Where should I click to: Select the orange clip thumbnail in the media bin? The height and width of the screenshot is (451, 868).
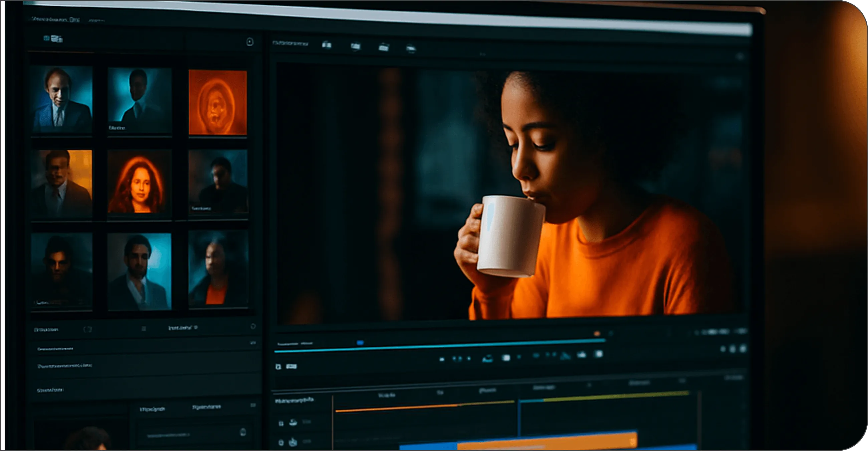(x=217, y=101)
